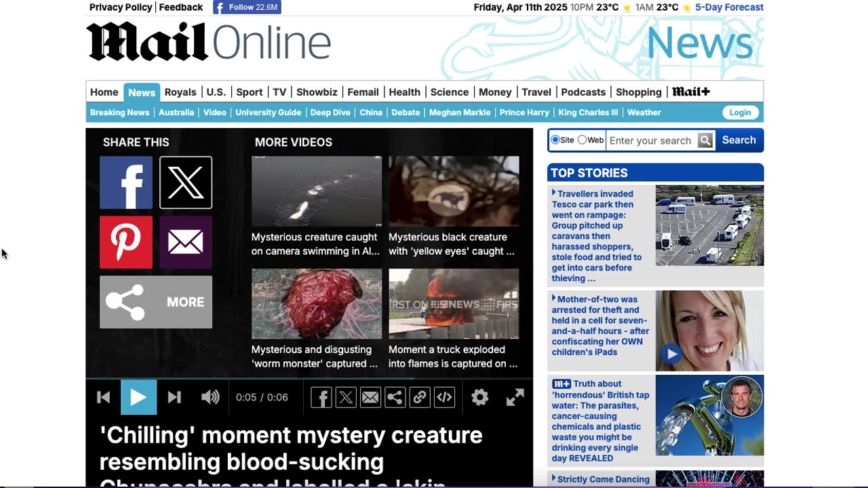This screenshot has height=488, width=868.
Task: Open 5-Day Forecast link
Action: pyautogui.click(x=729, y=7)
